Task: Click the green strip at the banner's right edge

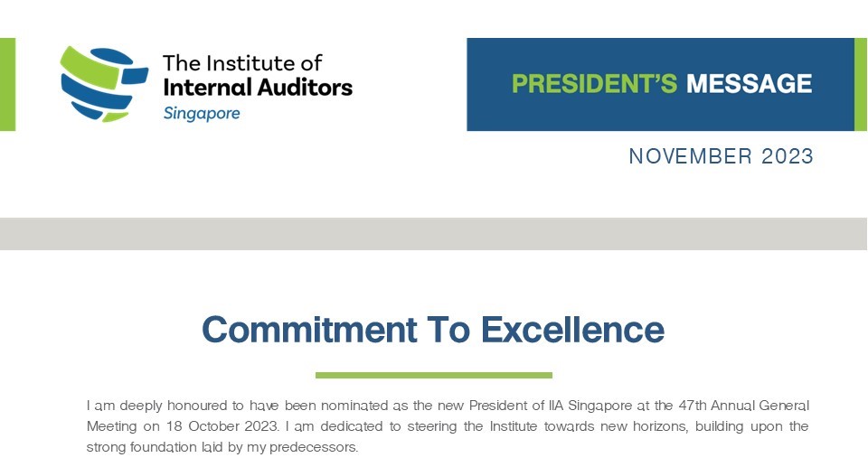Action: pyautogui.click(x=860, y=84)
